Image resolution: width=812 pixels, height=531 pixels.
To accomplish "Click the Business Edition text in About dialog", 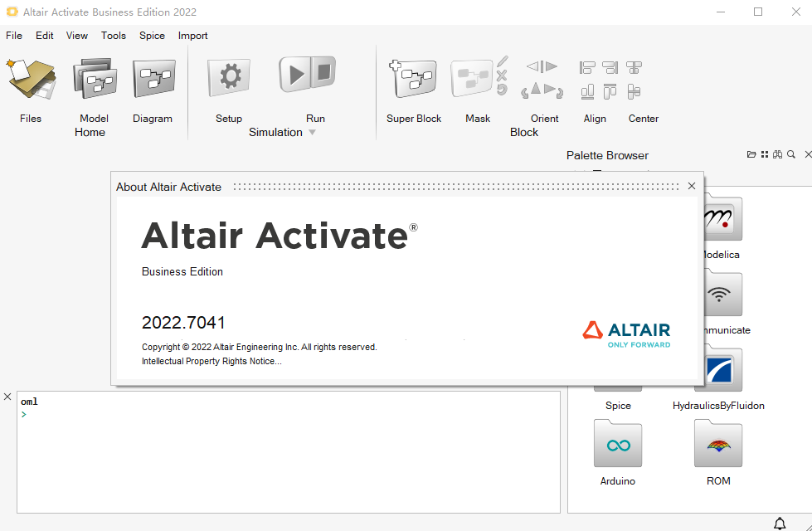I will coord(182,271).
